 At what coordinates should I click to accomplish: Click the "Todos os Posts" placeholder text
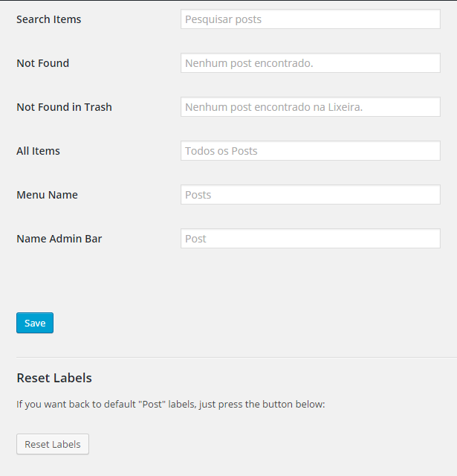pos(221,151)
